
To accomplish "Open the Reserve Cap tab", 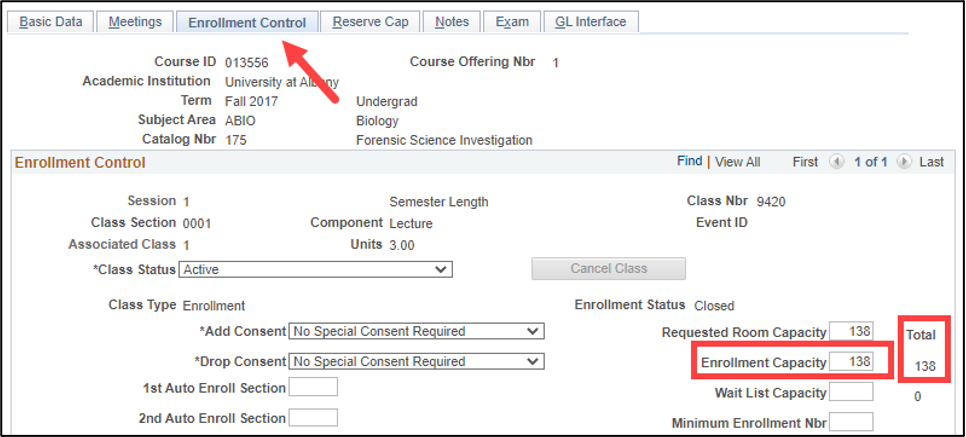I will coord(370,22).
